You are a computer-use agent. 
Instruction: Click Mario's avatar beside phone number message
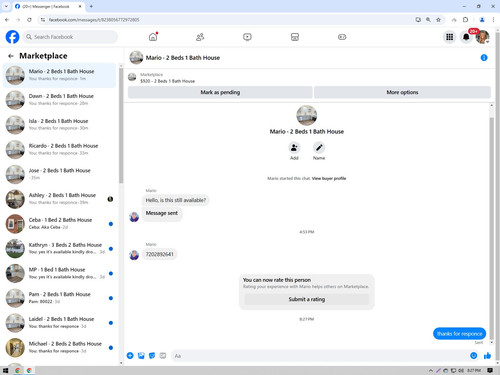click(x=134, y=255)
